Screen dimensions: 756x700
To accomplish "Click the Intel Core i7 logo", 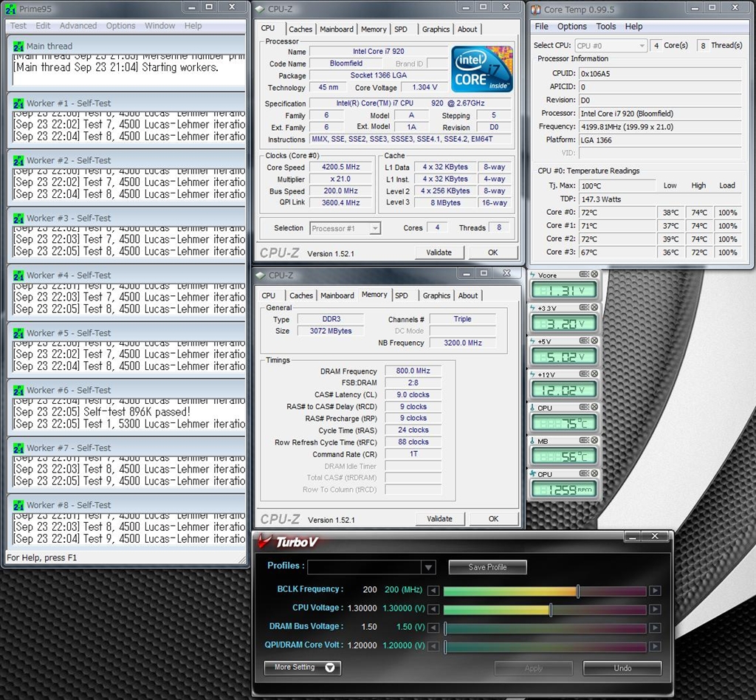I will [x=483, y=68].
